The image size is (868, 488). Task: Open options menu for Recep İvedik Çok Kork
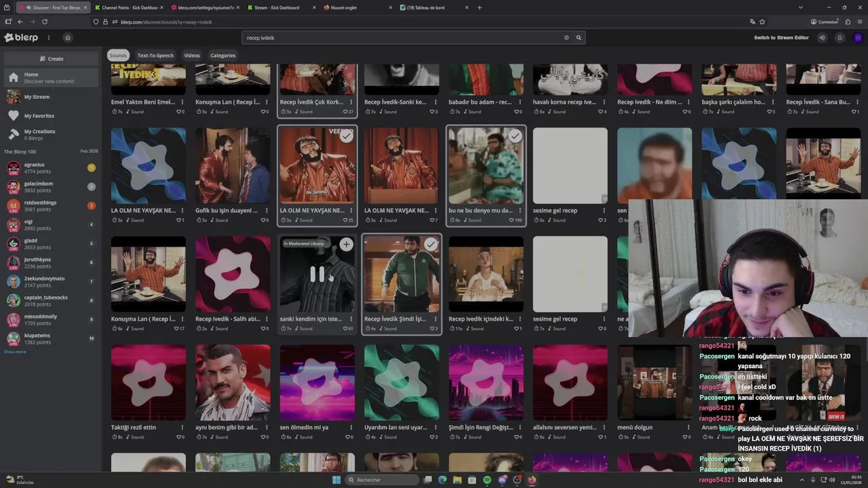(351, 102)
